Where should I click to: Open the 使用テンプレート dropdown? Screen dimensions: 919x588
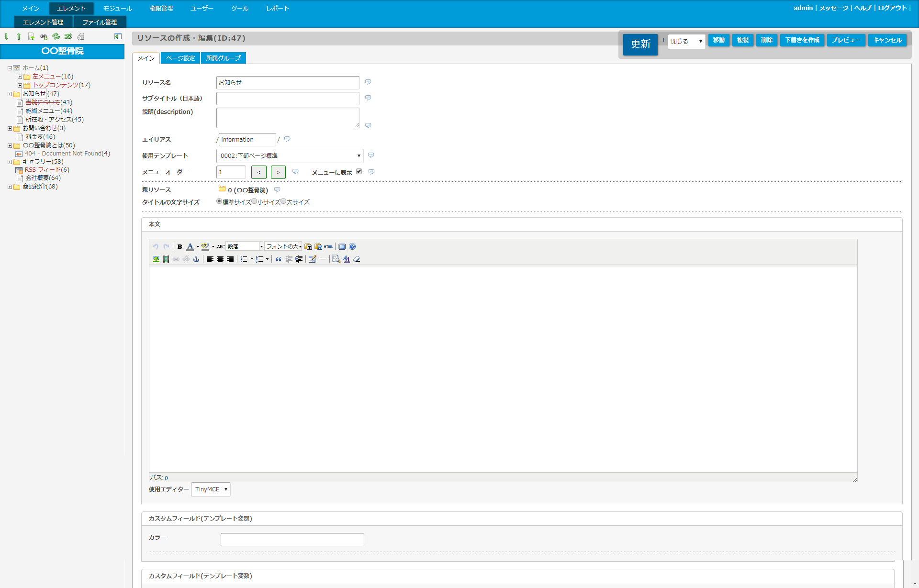click(x=290, y=156)
